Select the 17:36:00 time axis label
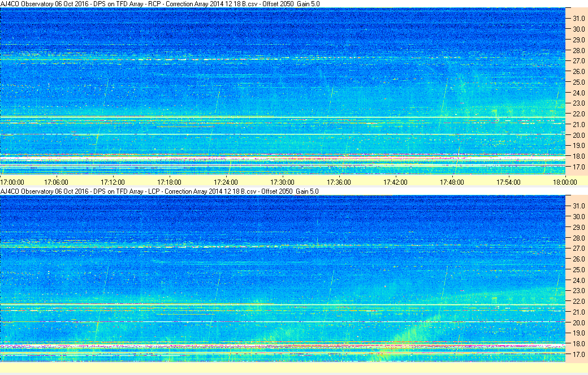This screenshot has height=375, width=588. pos(339,182)
